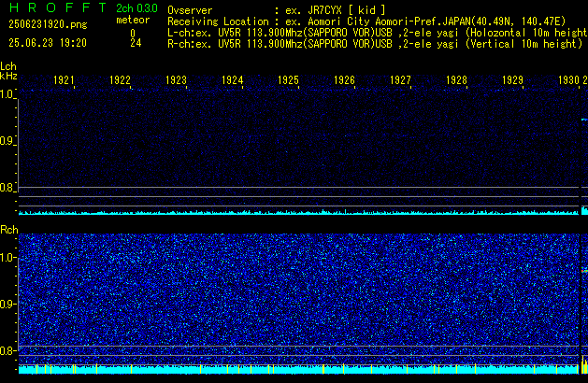Click the Rch 0.8 kHz axis label
This screenshot has width=588, height=383.
point(7,350)
